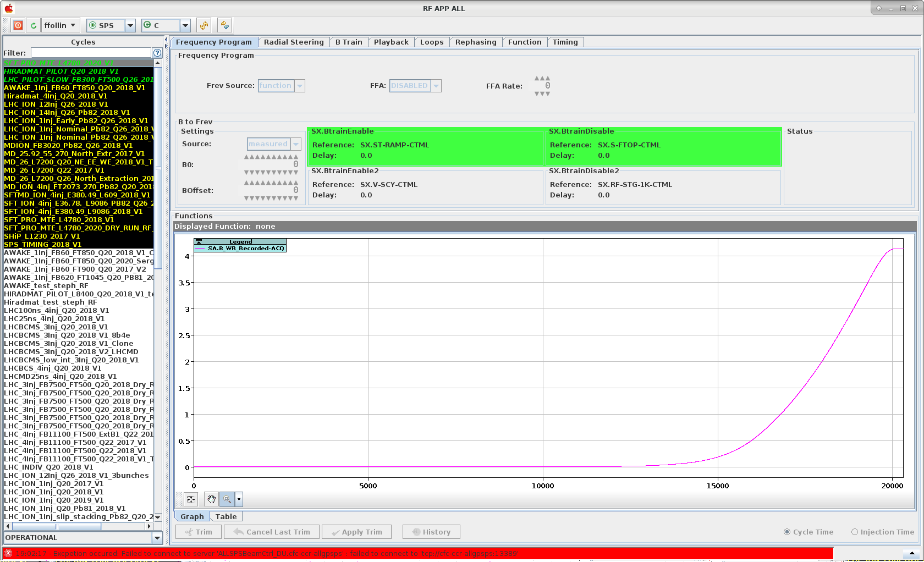Screen dimensions: 924x562
Task: Switch to the B Train tab
Action: [349, 42]
